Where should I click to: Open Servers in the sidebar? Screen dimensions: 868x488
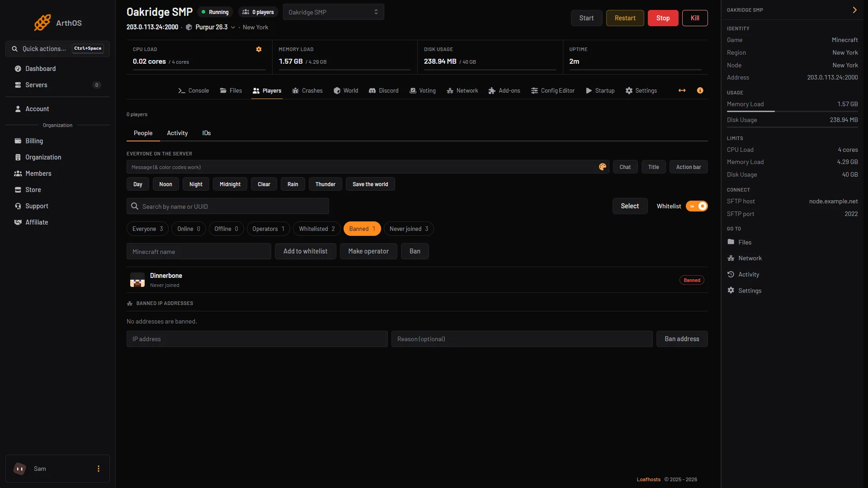pyautogui.click(x=57, y=85)
